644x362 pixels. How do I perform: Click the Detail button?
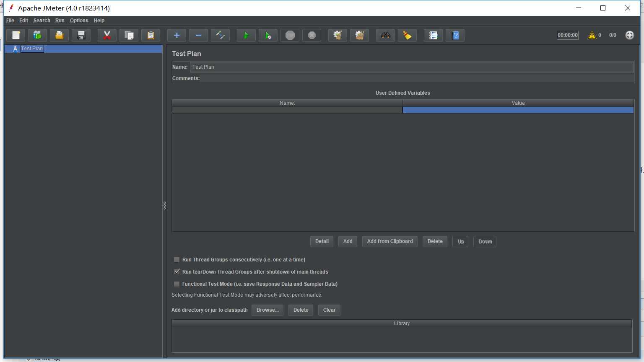[x=322, y=241]
